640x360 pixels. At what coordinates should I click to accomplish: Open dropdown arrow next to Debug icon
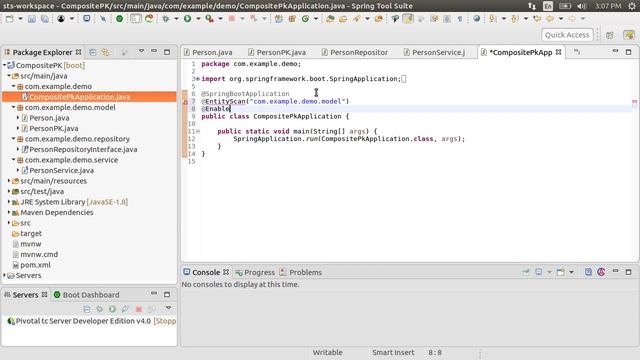(x=176, y=19)
